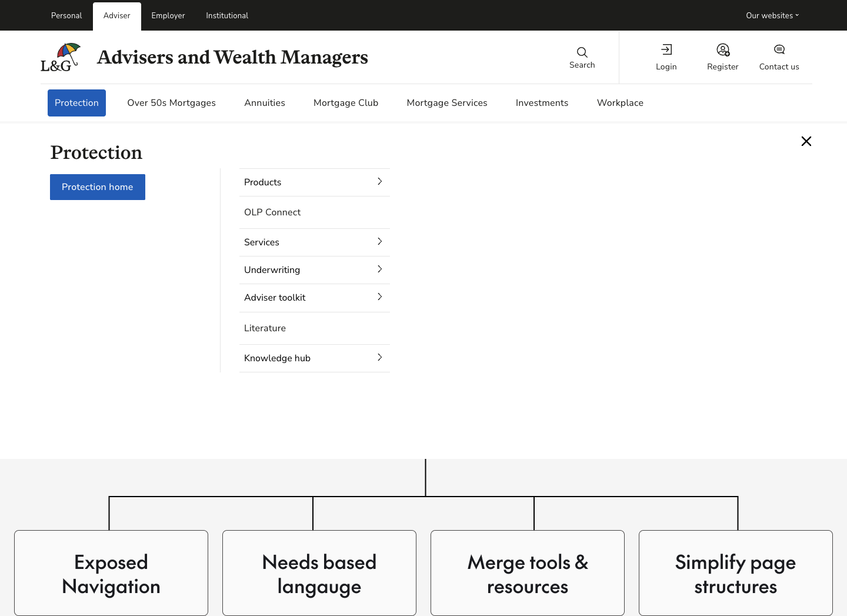Viewport: 847px width, 616px height.
Task: Open the Workplace menu
Action: point(620,103)
